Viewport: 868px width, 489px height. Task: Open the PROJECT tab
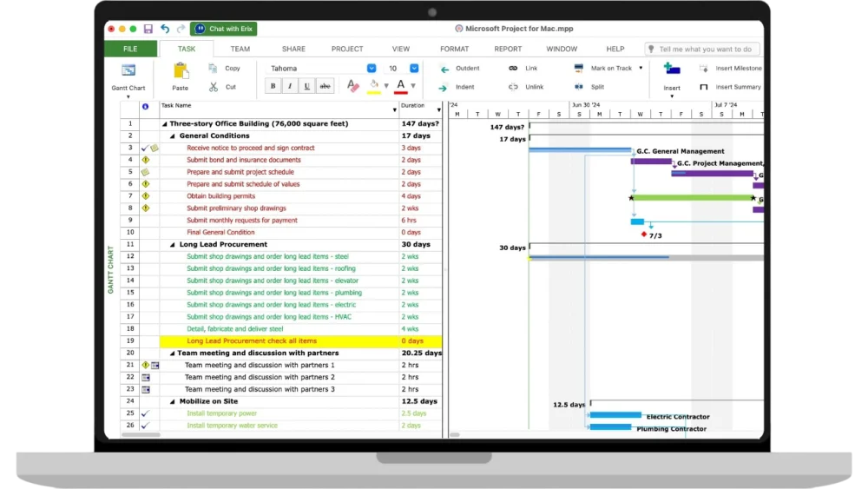(347, 49)
